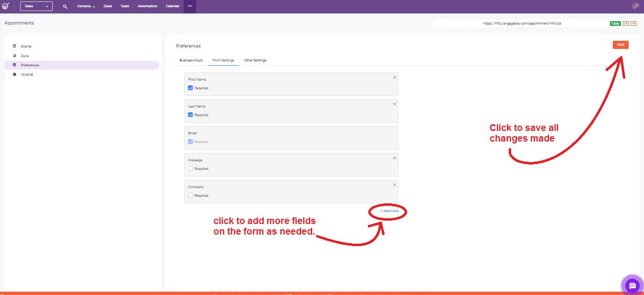Click the + Add More link
644x295 pixels.
[x=389, y=211]
